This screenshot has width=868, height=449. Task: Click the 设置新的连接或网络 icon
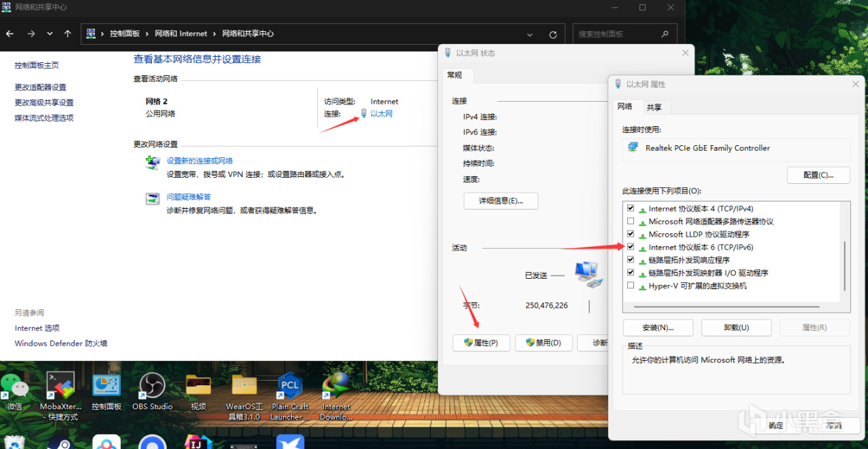click(153, 163)
